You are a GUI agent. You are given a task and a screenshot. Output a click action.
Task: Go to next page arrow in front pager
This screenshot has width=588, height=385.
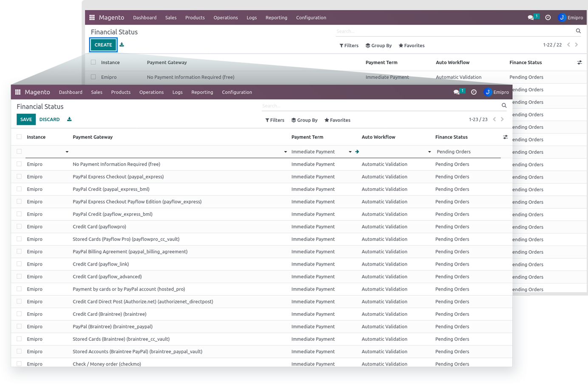(x=502, y=119)
